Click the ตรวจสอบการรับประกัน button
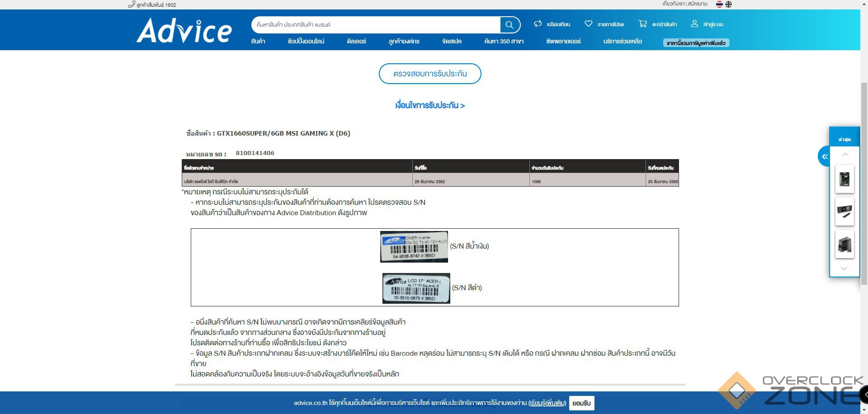 point(430,74)
